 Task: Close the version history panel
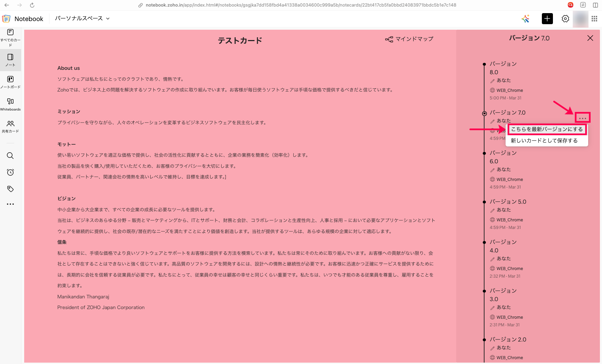coord(590,38)
